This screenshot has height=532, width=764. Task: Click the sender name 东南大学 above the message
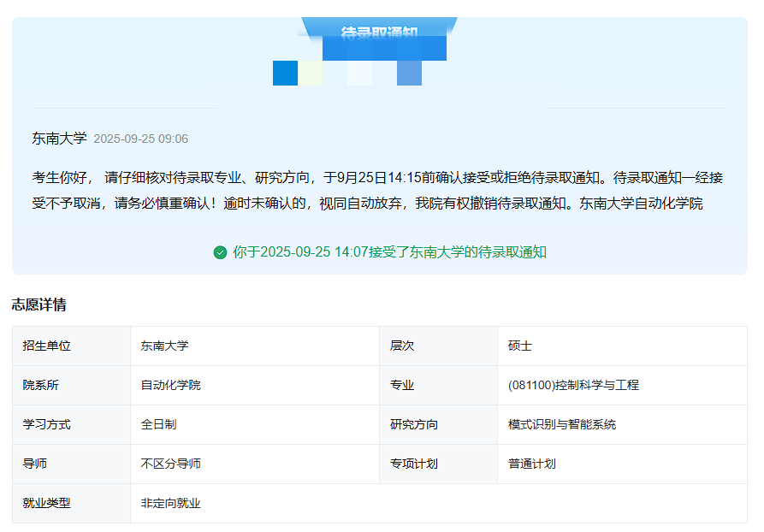click(59, 139)
